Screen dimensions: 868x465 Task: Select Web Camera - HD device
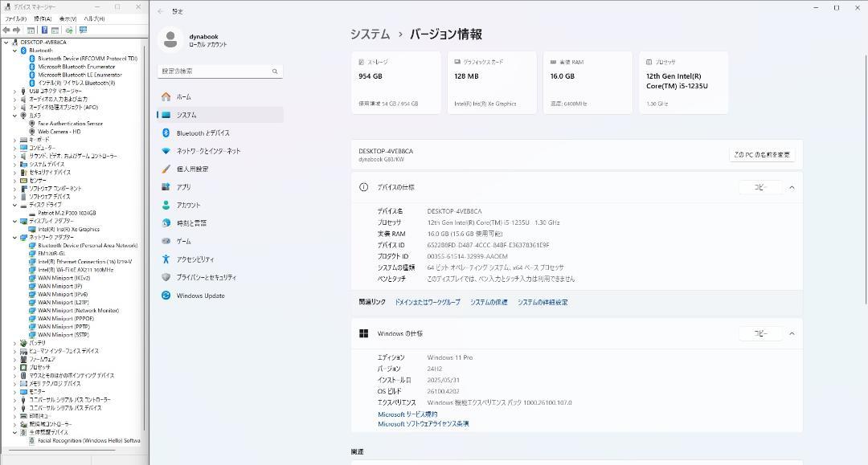pyautogui.click(x=59, y=132)
